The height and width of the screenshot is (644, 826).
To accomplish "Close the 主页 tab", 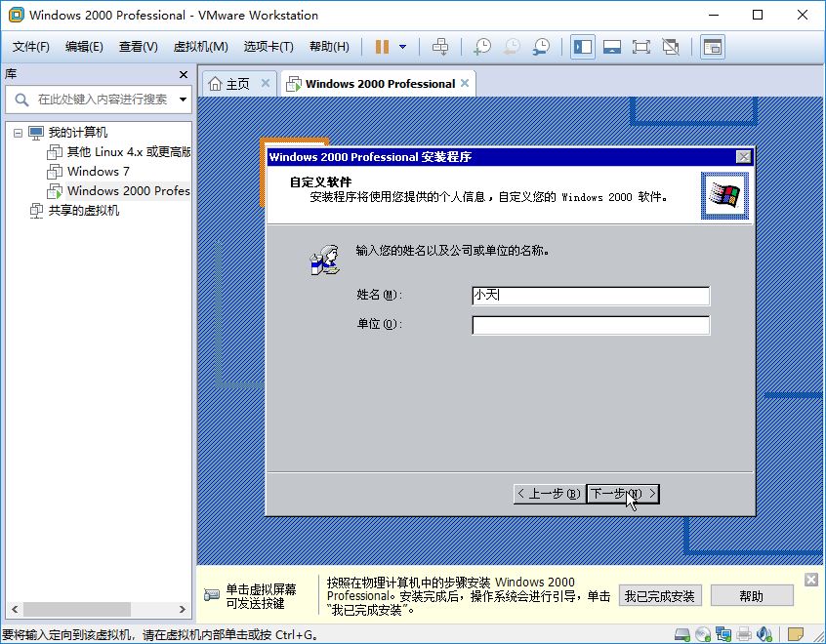I will click(266, 83).
